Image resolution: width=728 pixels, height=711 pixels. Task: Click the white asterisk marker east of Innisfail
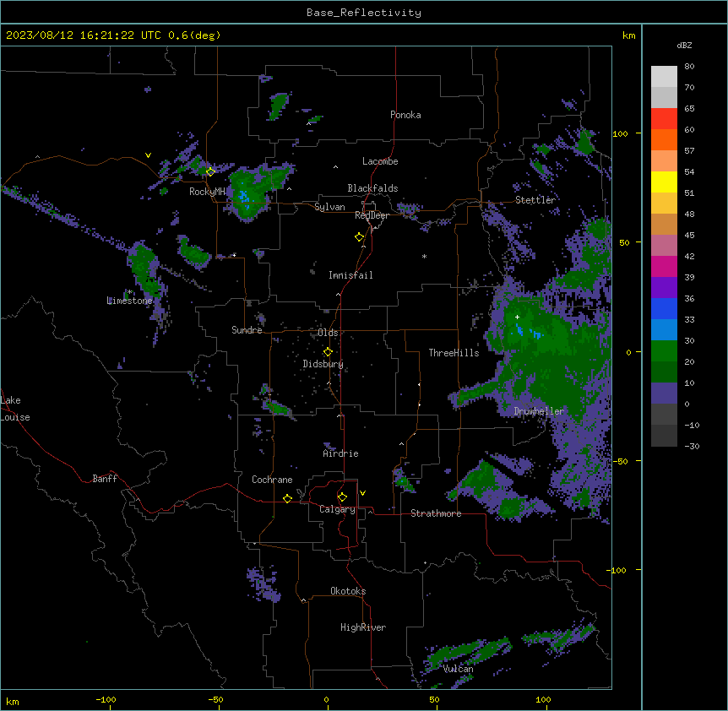click(x=424, y=257)
